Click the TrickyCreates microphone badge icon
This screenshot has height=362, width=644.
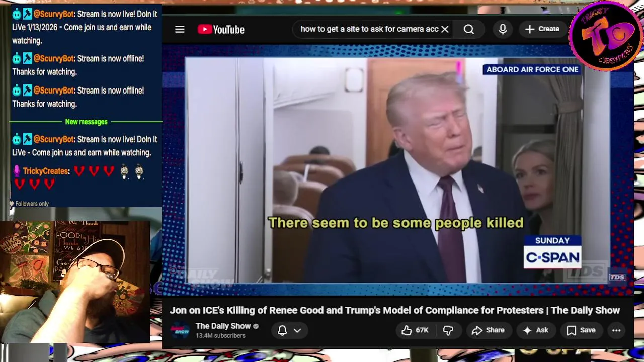point(17,171)
